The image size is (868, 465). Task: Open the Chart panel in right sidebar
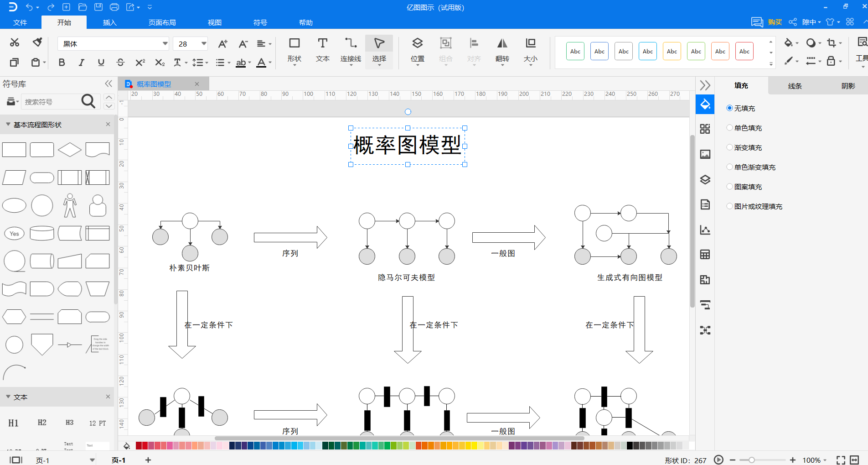coord(705,230)
